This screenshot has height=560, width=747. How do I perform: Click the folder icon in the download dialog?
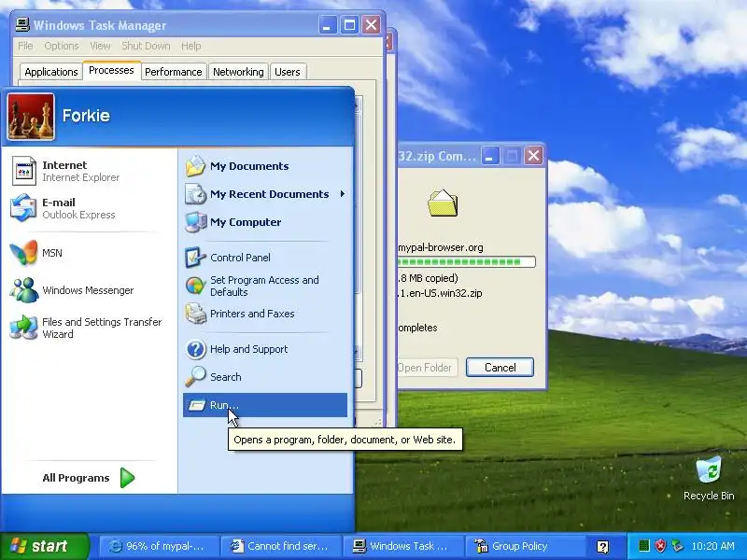point(443,203)
